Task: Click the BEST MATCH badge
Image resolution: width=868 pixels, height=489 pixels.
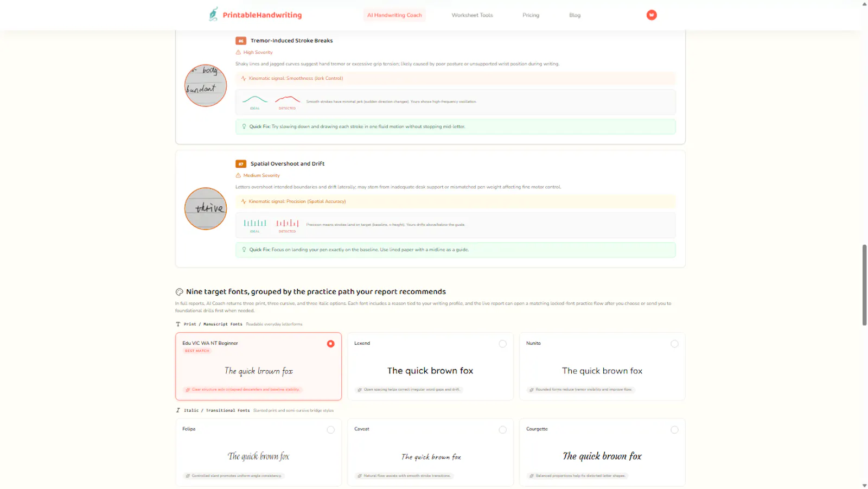Action: click(197, 351)
